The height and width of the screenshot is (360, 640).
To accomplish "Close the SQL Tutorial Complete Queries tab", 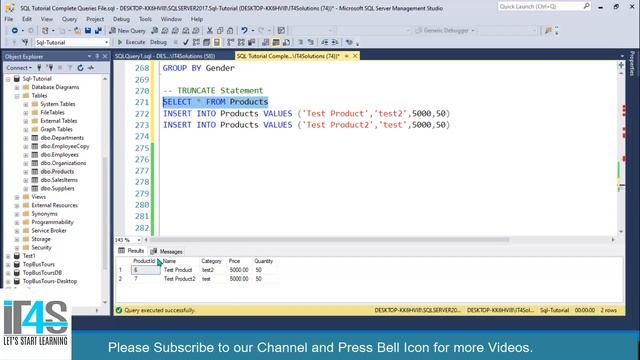I will tap(355, 56).
